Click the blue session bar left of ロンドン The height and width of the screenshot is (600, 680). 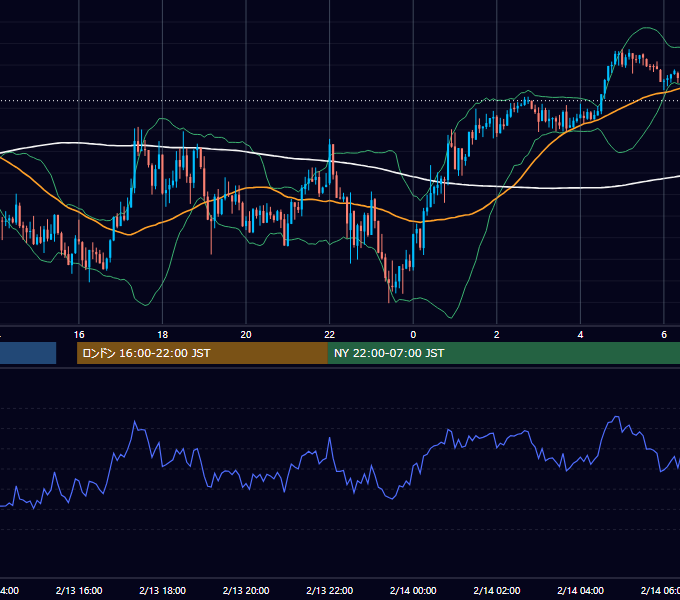click(28, 353)
